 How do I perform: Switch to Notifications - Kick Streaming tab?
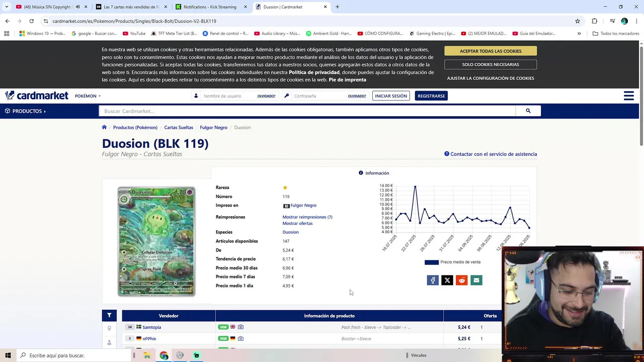pyautogui.click(x=211, y=7)
